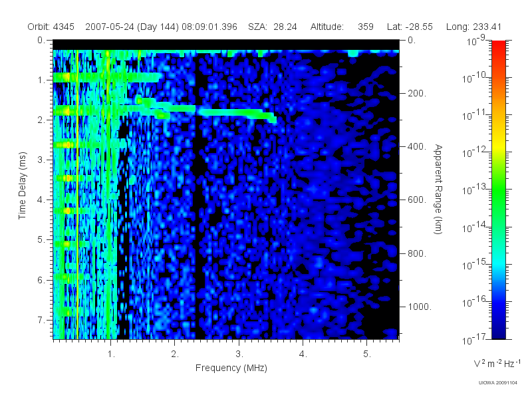Click the '1.' tick label on frequency axis
The width and height of the screenshot is (532, 399).
pos(111,354)
